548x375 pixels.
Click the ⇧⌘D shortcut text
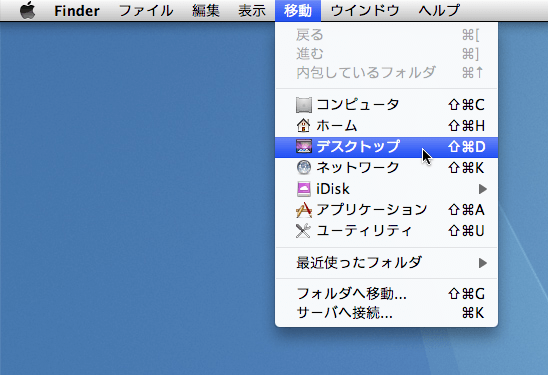pos(467,147)
